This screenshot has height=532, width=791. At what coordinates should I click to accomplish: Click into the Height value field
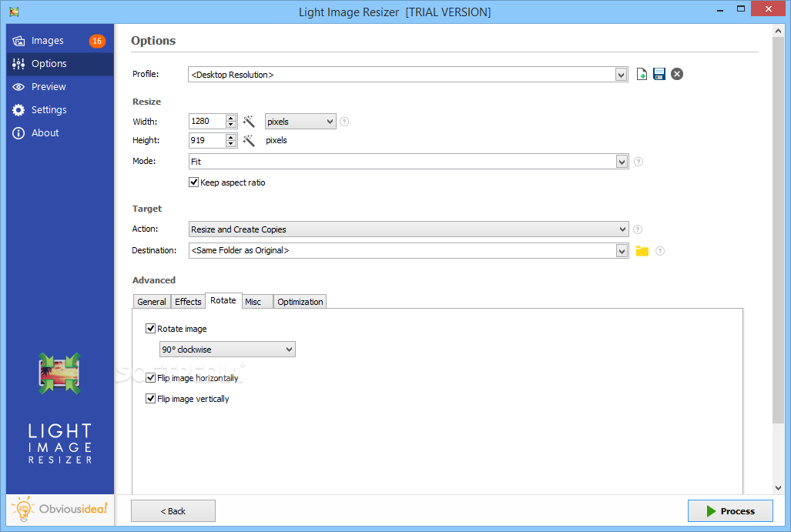207,140
